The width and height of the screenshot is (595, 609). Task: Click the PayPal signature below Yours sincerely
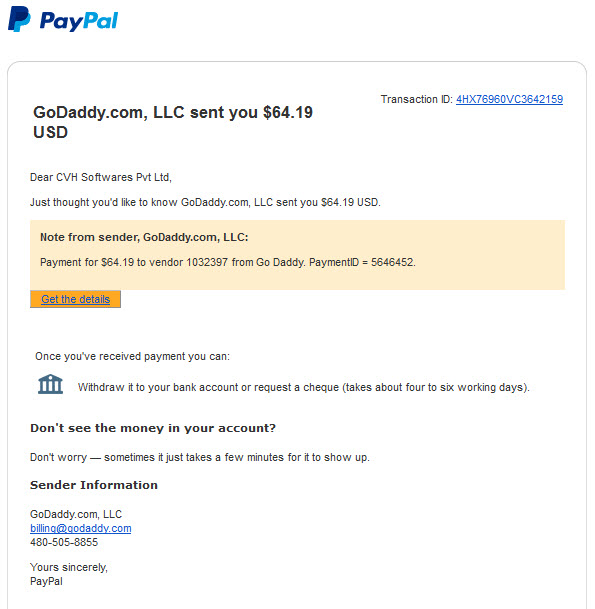coord(46,581)
